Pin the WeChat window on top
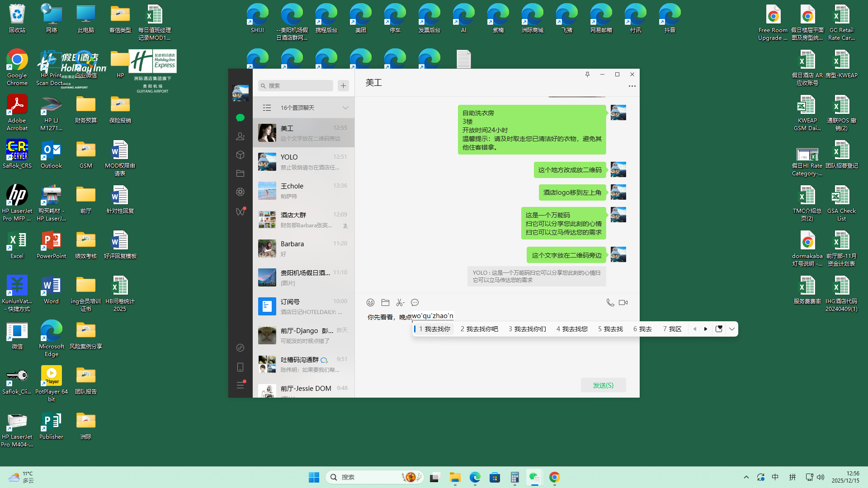 pos(587,75)
